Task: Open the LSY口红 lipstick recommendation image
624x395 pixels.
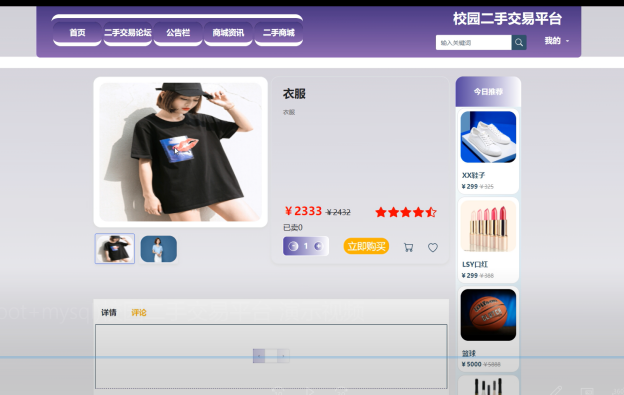Action: (x=488, y=226)
